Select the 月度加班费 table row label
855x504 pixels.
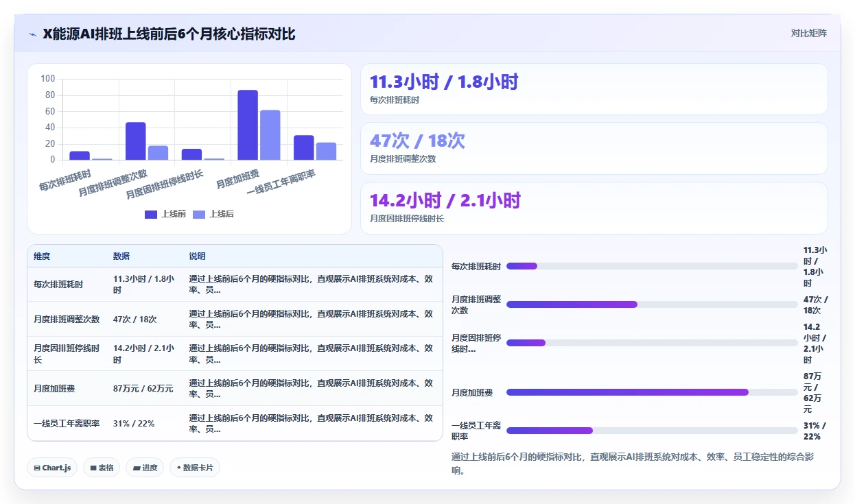click(x=54, y=389)
